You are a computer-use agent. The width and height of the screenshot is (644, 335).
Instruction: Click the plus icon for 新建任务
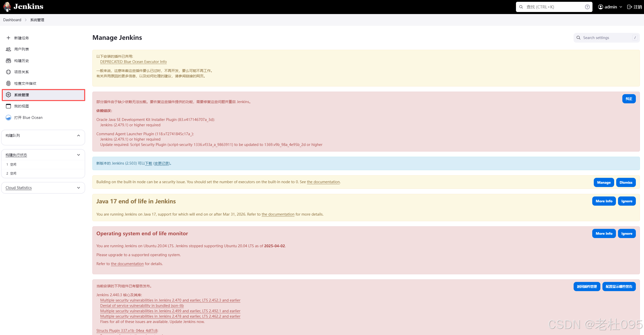click(8, 38)
